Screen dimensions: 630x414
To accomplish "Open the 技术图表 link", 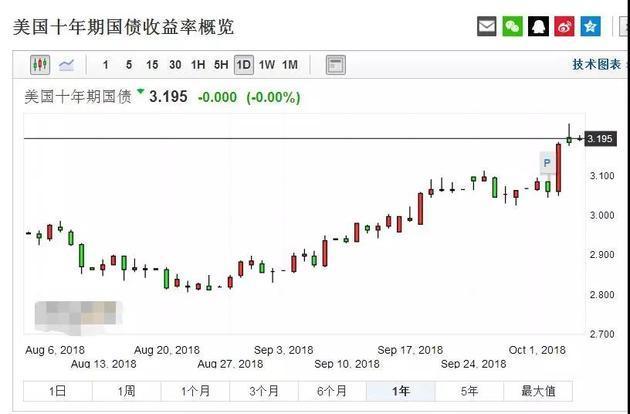I will point(597,64).
